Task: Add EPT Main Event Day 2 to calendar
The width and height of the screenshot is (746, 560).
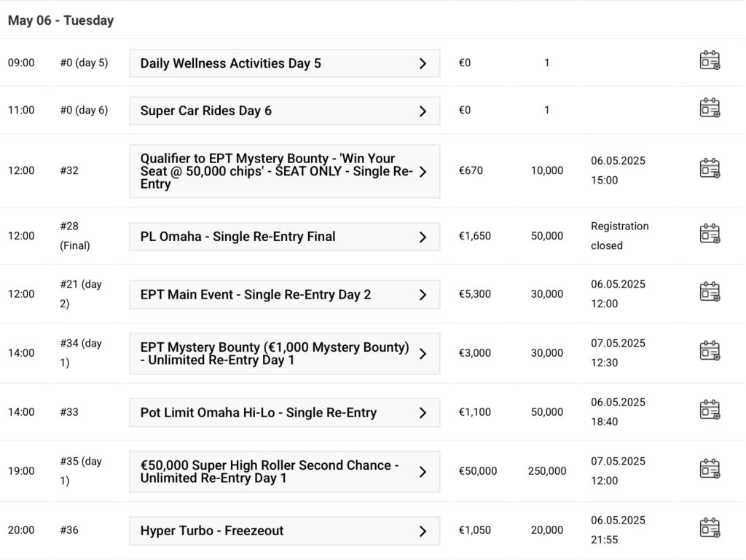Action: (710, 292)
